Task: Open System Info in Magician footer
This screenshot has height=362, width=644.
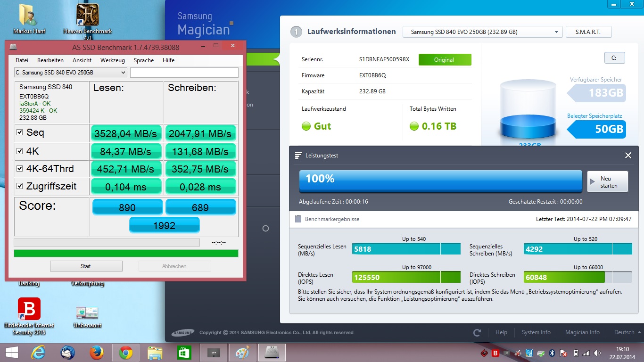Action: [536, 332]
